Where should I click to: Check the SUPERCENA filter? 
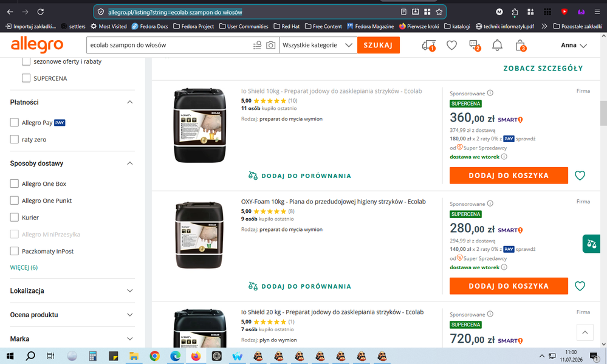[26, 78]
